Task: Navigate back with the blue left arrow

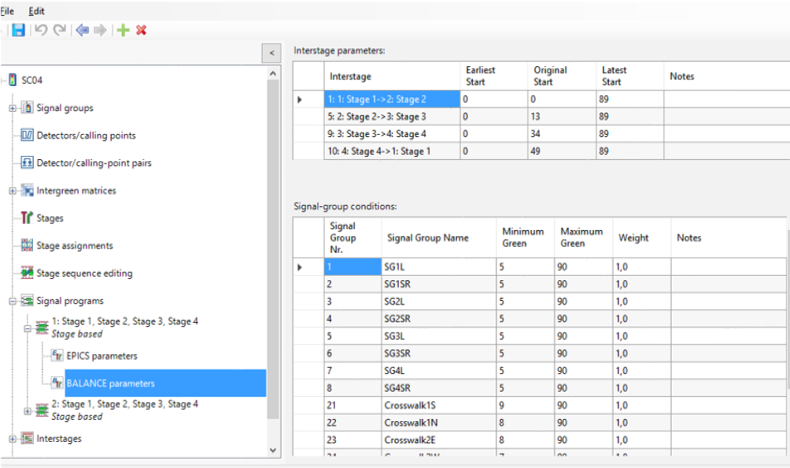Action: (x=82, y=31)
